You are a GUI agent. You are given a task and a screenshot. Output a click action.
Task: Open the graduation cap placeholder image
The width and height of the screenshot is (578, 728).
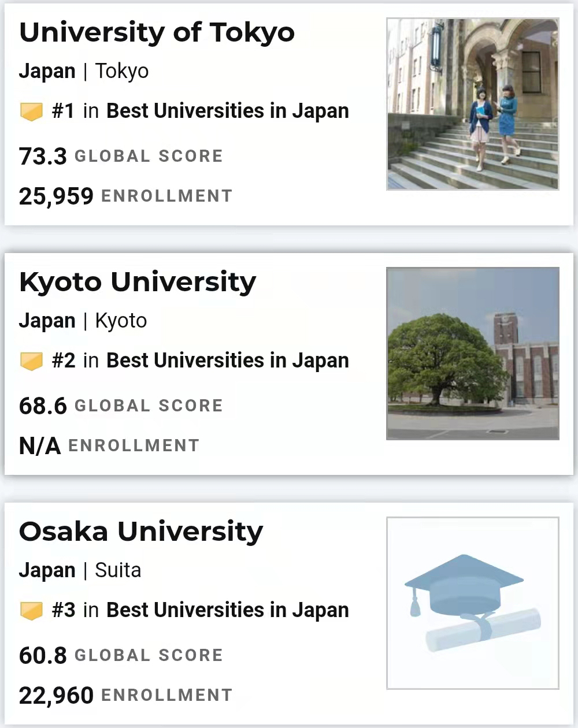pyautogui.click(x=473, y=603)
